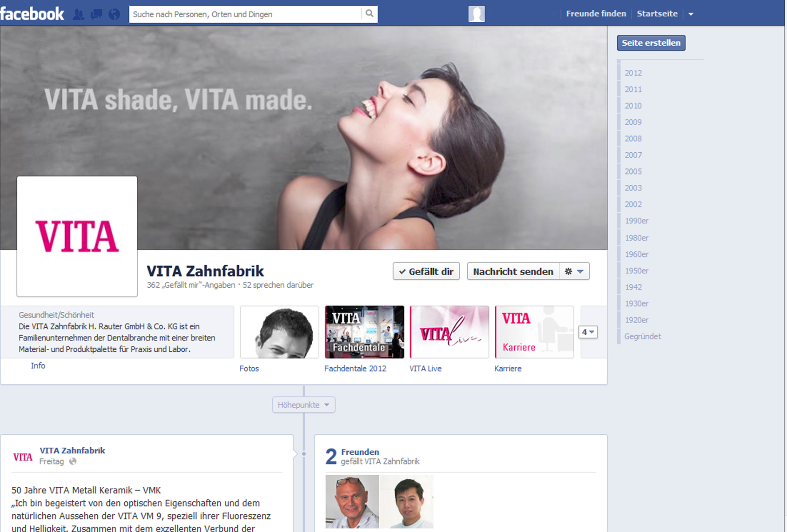This screenshot has width=787, height=532.
Task: Jump to 2010 on the timeline
Action: pos(633,106)
